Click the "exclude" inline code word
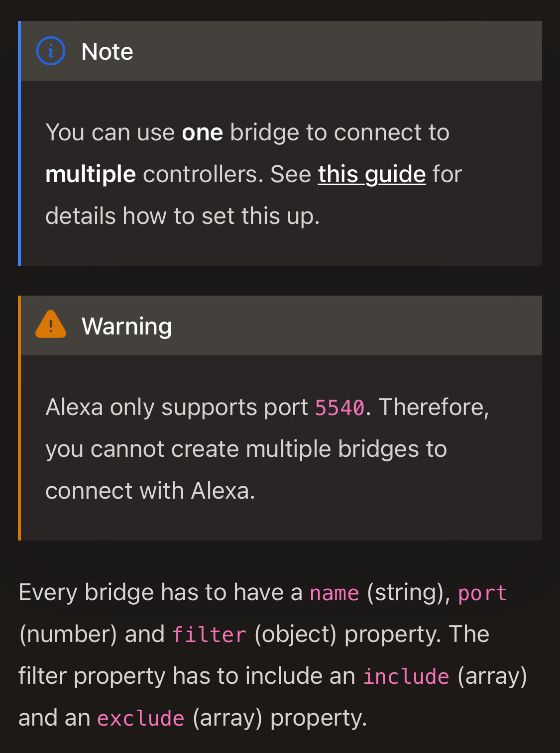This screenshot has width=560, height=753. click(141, 719)
